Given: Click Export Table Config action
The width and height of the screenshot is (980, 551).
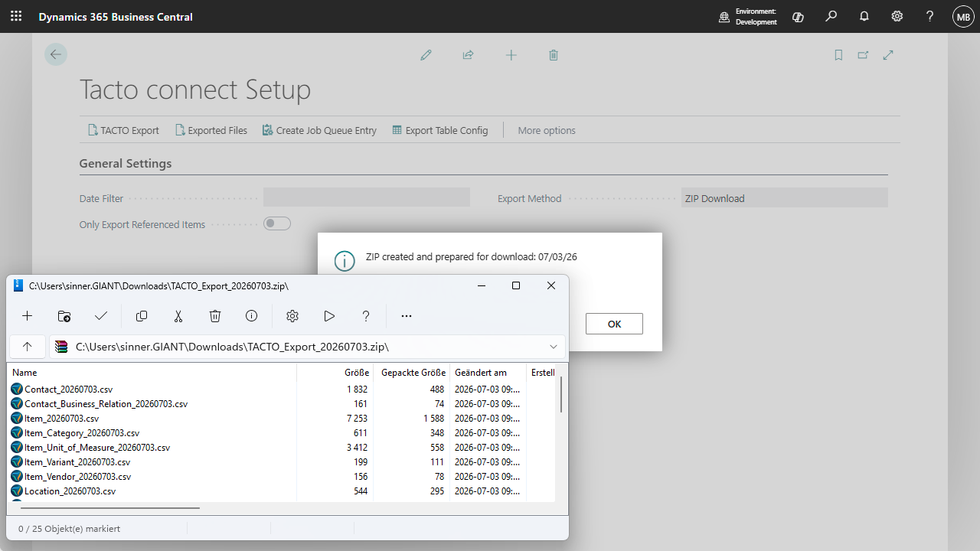Looking at the screenshot, I should (440, 130).
